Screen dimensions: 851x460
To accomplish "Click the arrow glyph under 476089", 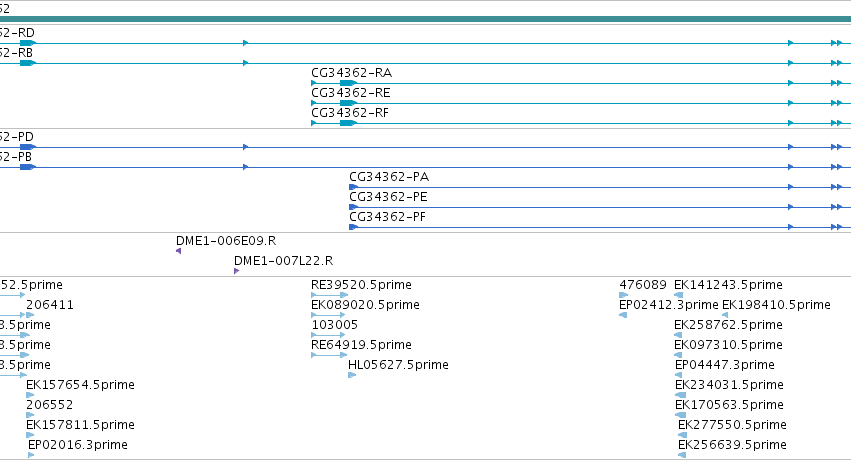I will (623, 295).
